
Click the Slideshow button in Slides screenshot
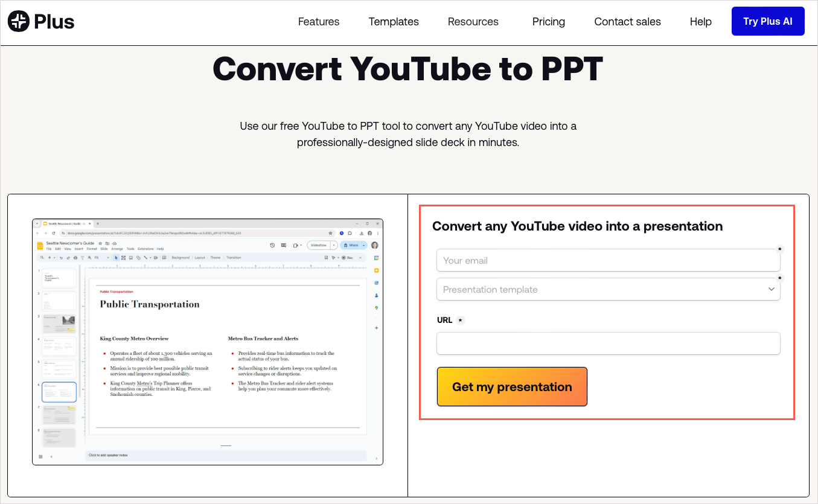pos(318,245)
